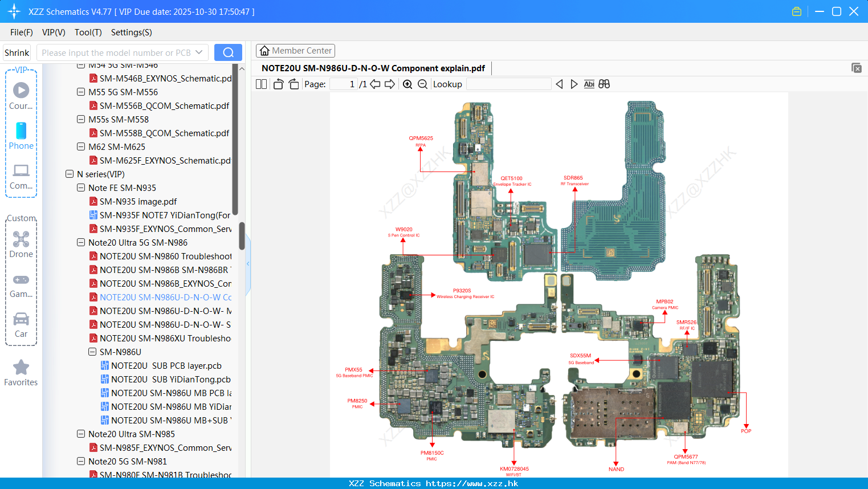Find next lookup result
Viewport: 868px width, 489px height.
pos(574,84)
